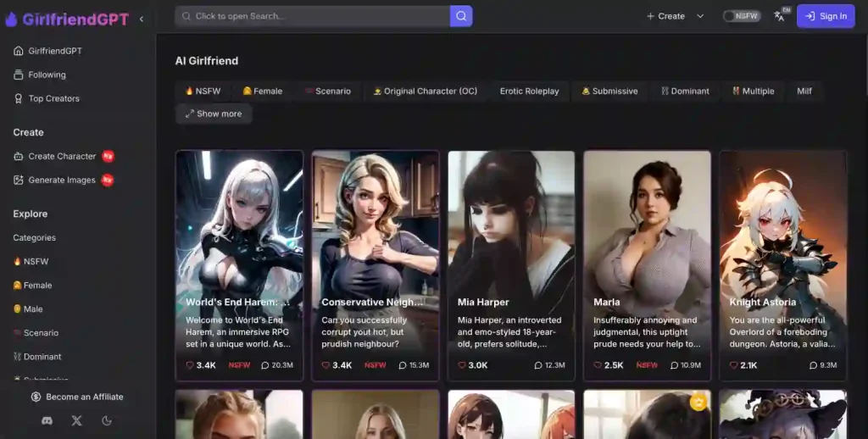Image resolution: width=868 pixels, height=439 pixels.
Task: Select Original Character (OC) filter tag
Action: point(426,92)
